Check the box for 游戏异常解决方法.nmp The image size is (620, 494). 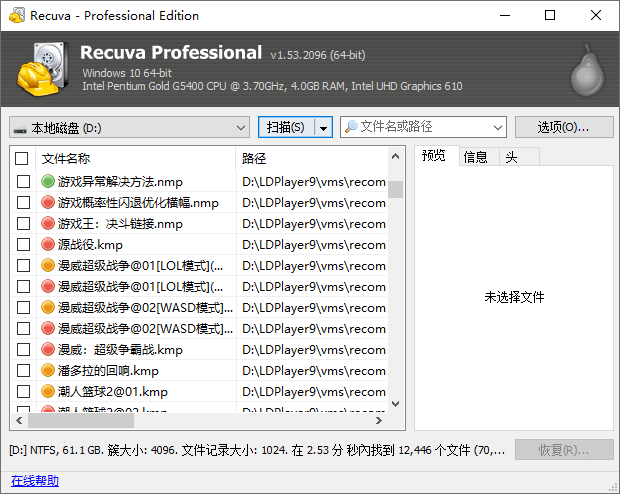[x=23, y=182]
